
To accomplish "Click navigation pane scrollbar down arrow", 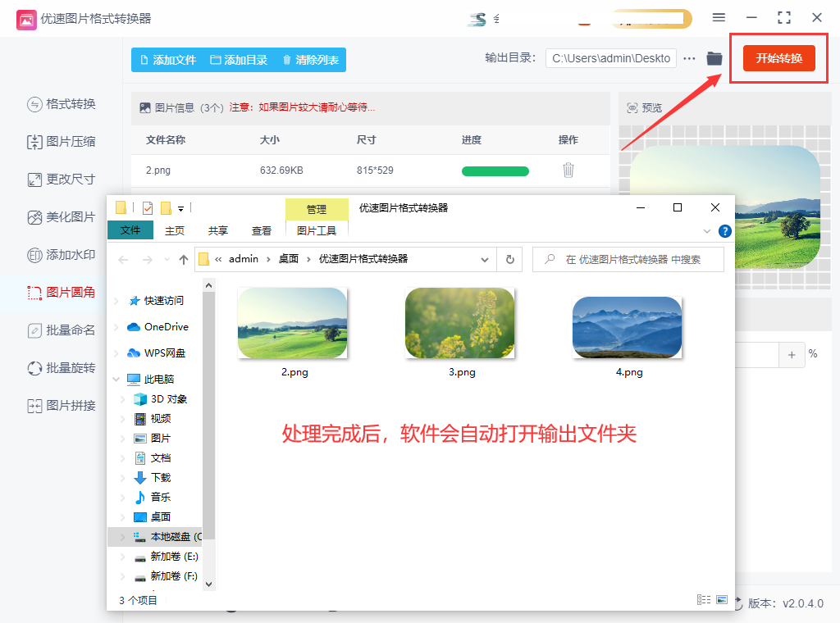I will point(209,584).
